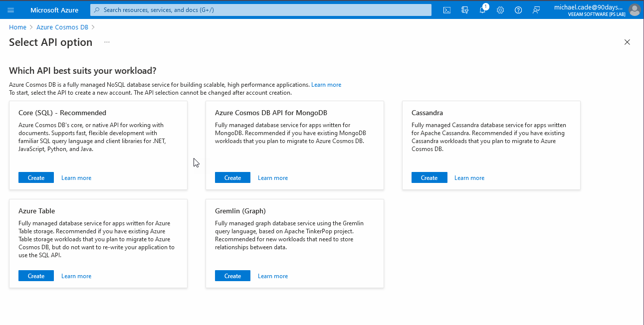Click the Microsoft Azure logo
The width and height of the screenshot is (644, 325).
55,9
